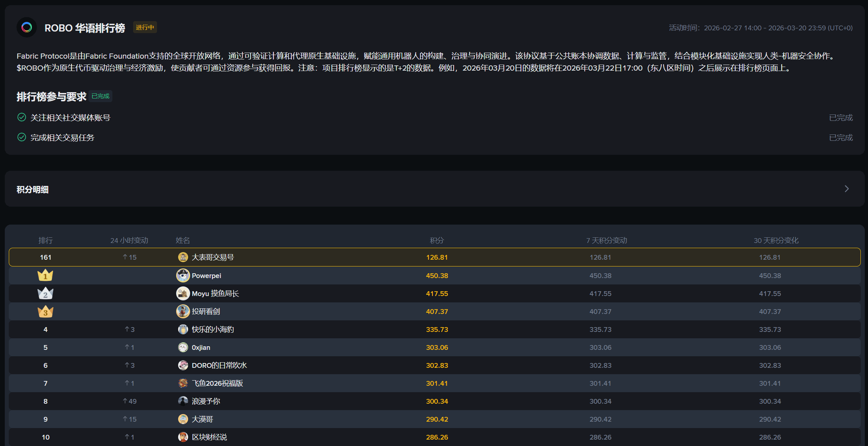Screen dimensions: 868x446
Task: Click the silver crown rank 2 icon
Action: point(45,294)
